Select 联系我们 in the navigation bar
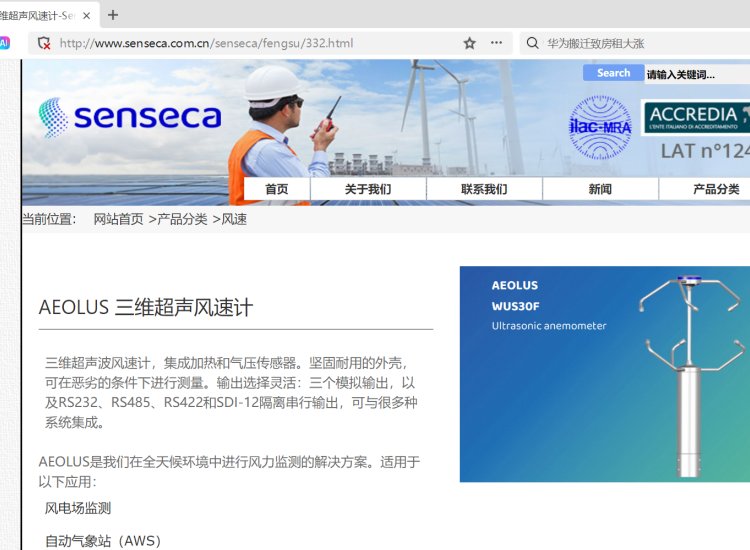The image size is (750, 550). pyautogui.click(x=484, y=189)
